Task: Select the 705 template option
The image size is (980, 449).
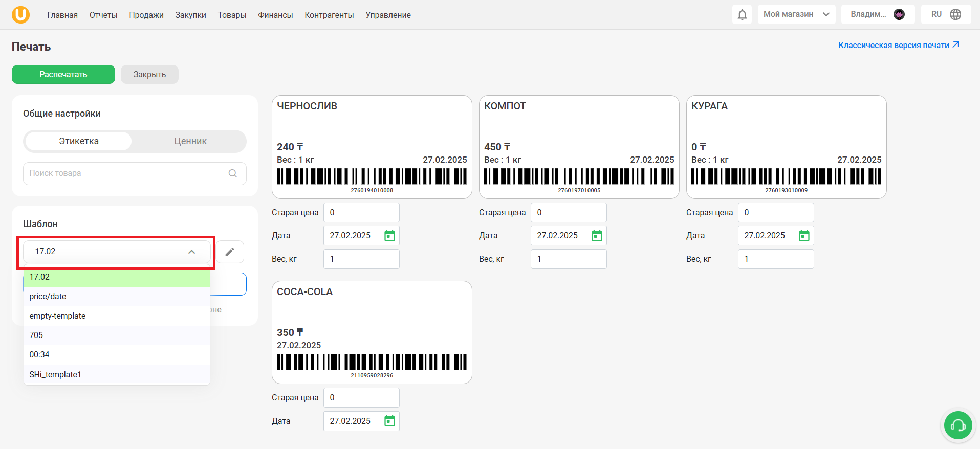Action: tap(117, 335)
